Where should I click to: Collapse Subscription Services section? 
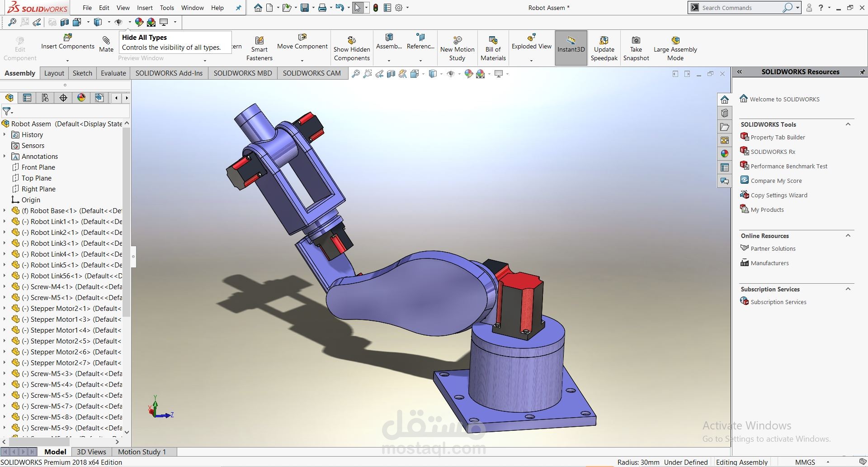tap(848, 289)
